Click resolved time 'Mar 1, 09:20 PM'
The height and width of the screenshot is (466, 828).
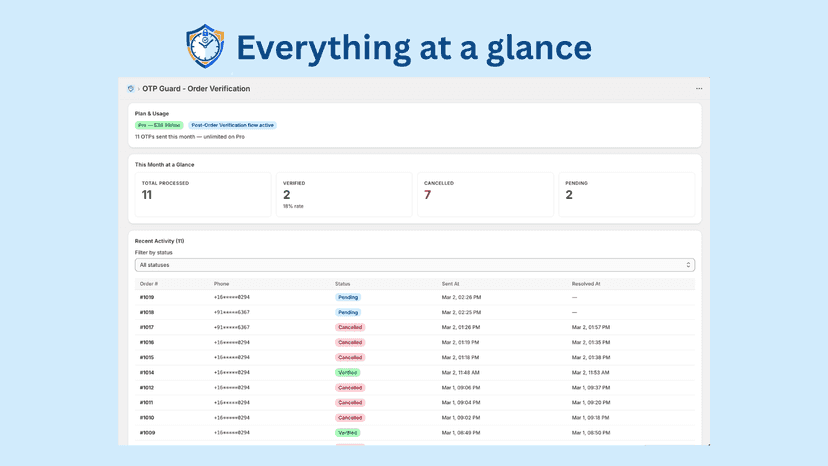591,403
